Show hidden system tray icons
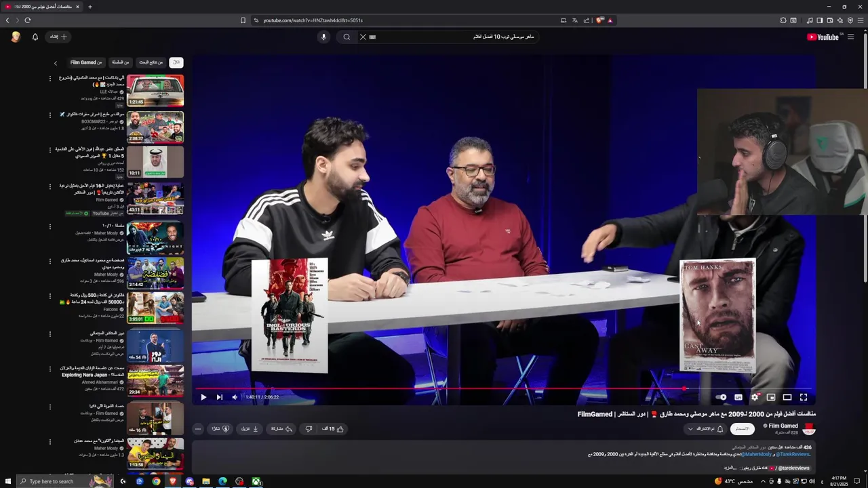The image size is (868, 488). (764, 481)
